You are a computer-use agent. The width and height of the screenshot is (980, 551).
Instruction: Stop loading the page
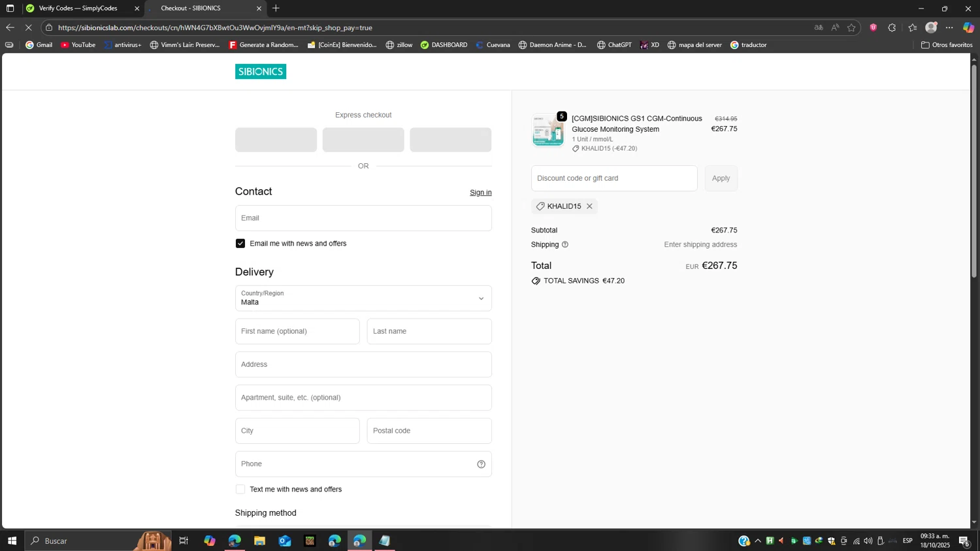(x=28, y=27)
